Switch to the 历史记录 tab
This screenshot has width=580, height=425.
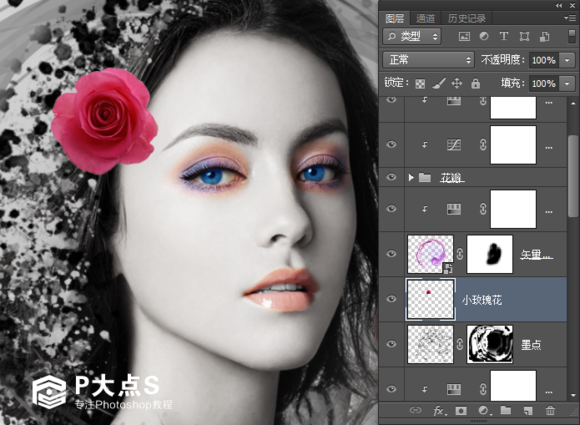click(466, 18)
